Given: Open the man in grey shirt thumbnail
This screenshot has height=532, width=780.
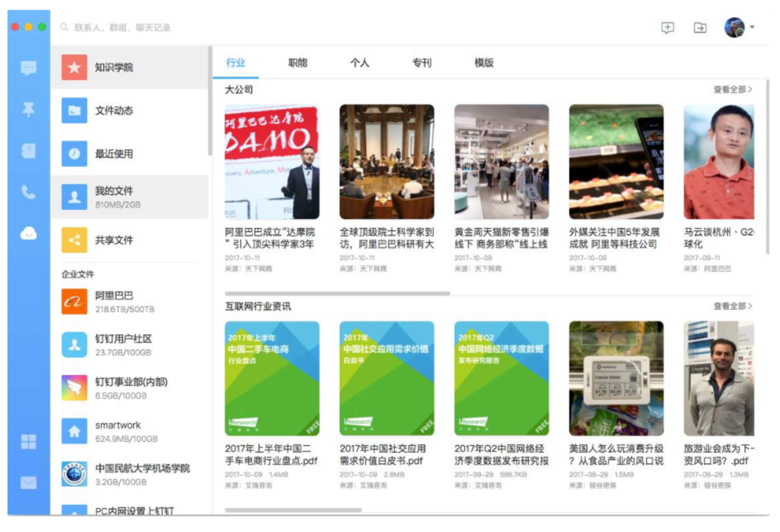Looking at the screenshot, I should point(719,378).
